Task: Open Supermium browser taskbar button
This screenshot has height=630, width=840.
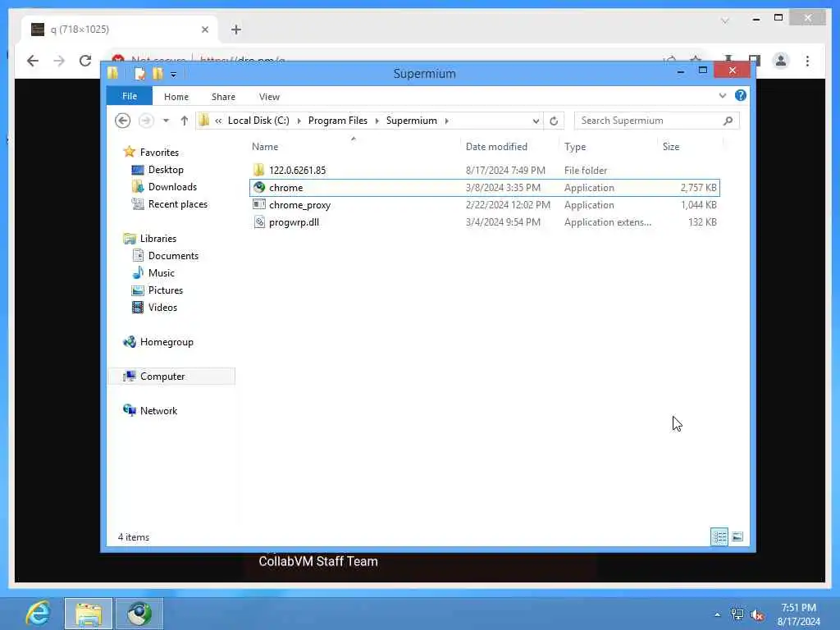Action: tap(139, 614)
